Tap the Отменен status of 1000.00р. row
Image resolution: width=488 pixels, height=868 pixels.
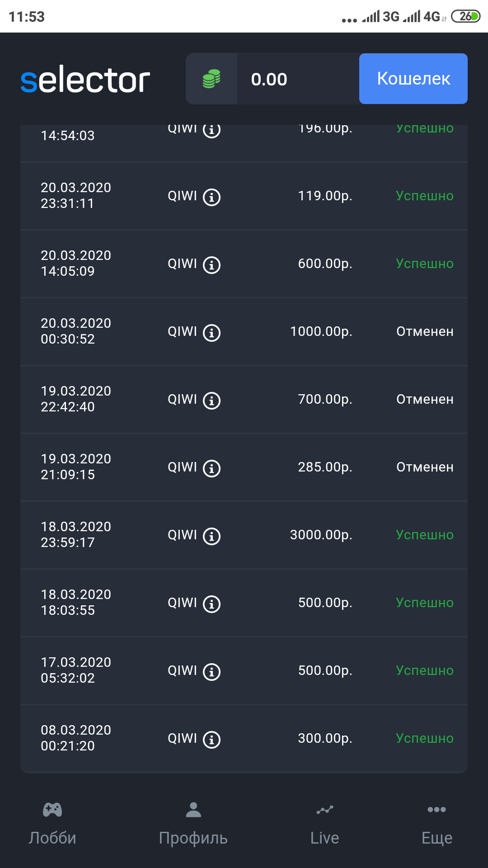[x=425, y=331]
